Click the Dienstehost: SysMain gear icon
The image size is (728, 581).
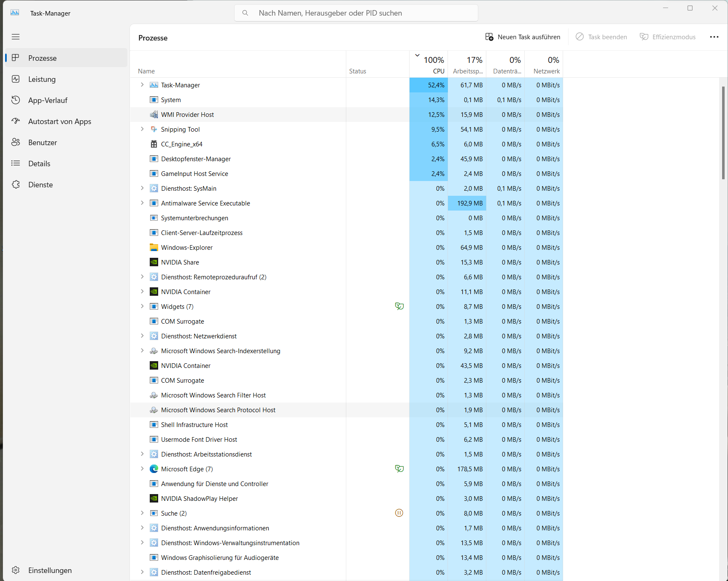[154, 188]
